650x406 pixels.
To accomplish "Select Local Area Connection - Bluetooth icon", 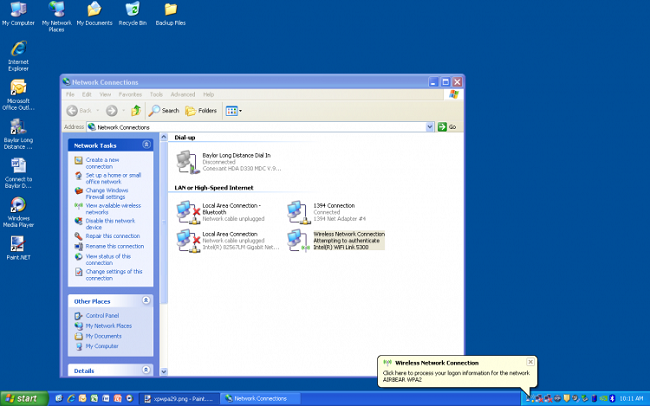I will pos(220,212).
